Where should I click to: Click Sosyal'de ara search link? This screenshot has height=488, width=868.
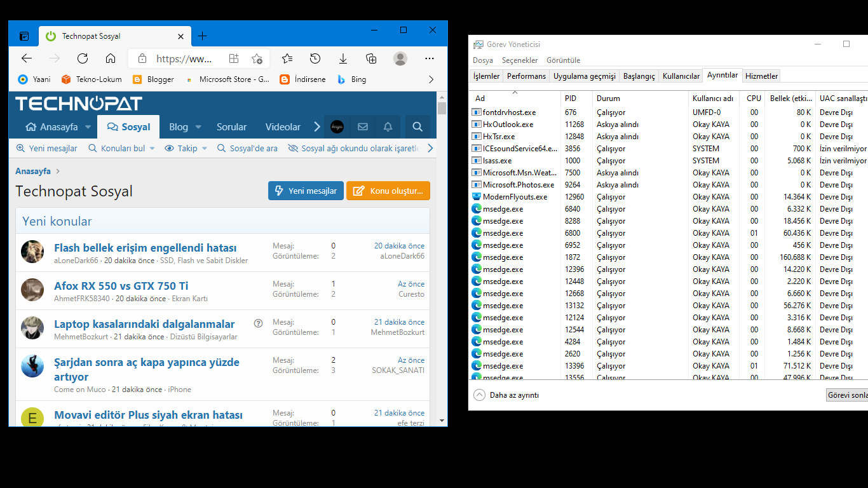(x=247, y=148)
